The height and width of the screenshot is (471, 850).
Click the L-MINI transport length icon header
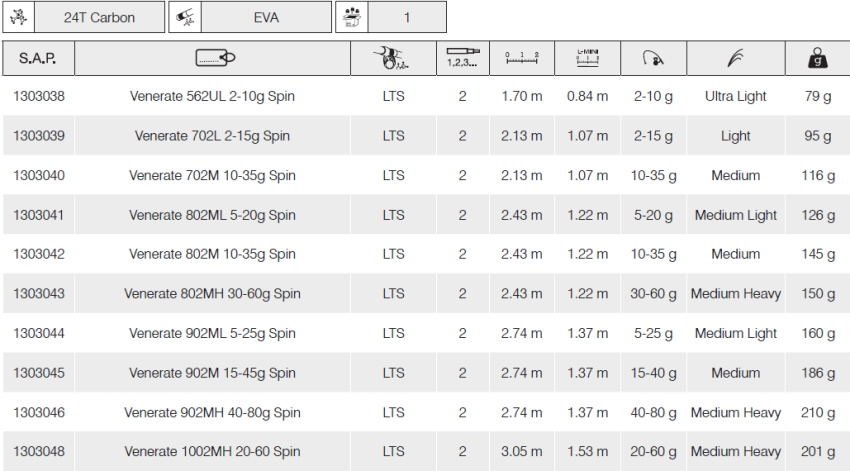point(587,59)
